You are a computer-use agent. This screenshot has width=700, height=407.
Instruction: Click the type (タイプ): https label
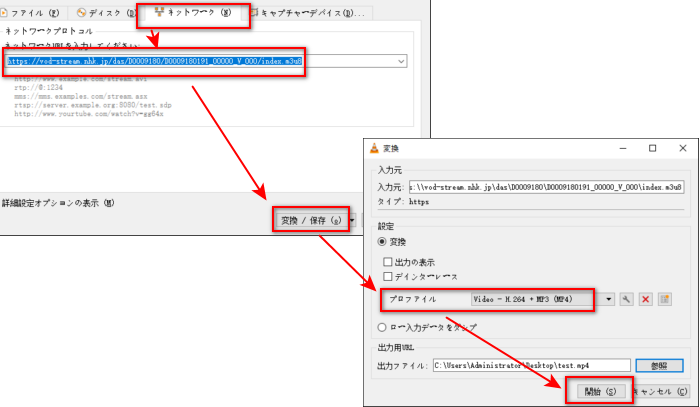pos(403,202)
